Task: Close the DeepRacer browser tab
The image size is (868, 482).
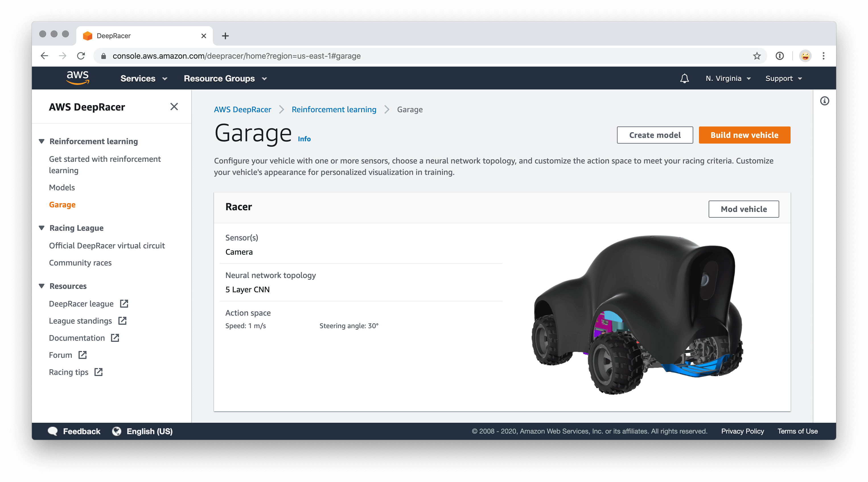Action: point(203,36)
